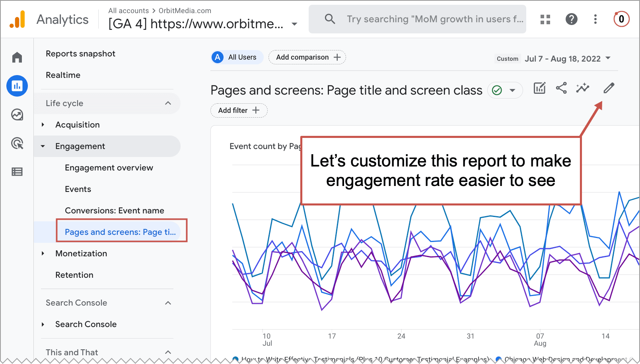Click the All Users A badge
Viewport: 640px width, 364px height.
(218, 57)
